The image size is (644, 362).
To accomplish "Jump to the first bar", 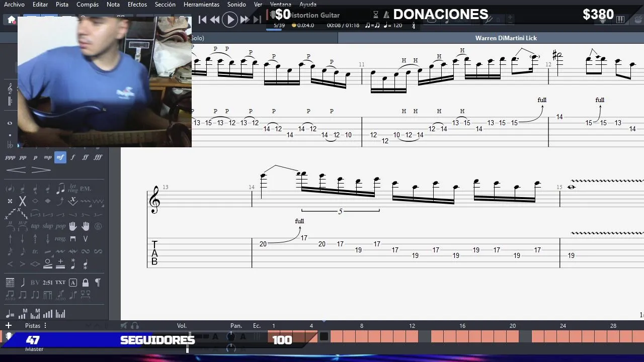I will [x=202, y=20].
